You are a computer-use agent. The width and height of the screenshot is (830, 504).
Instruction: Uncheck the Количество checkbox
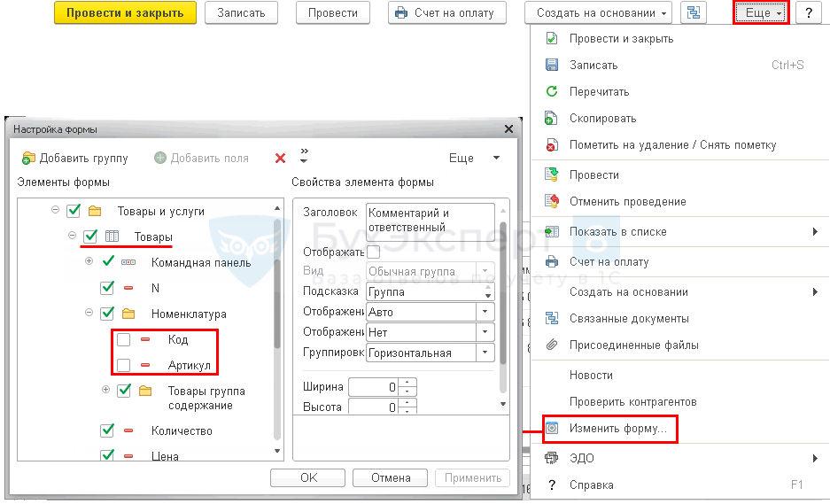pyautogui.click(x=107, y=430)
